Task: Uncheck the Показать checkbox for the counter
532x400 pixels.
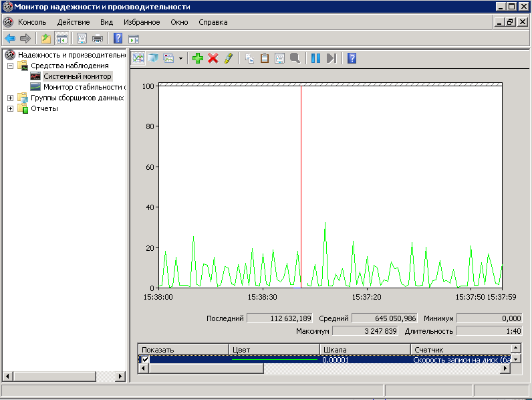Action: pos(145,359)
